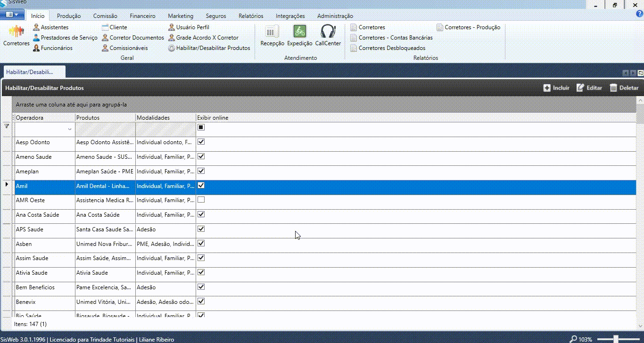Switch to the Seguros ribbon tab
Screen dimensions: 644x343
click(x=216, y=16)
